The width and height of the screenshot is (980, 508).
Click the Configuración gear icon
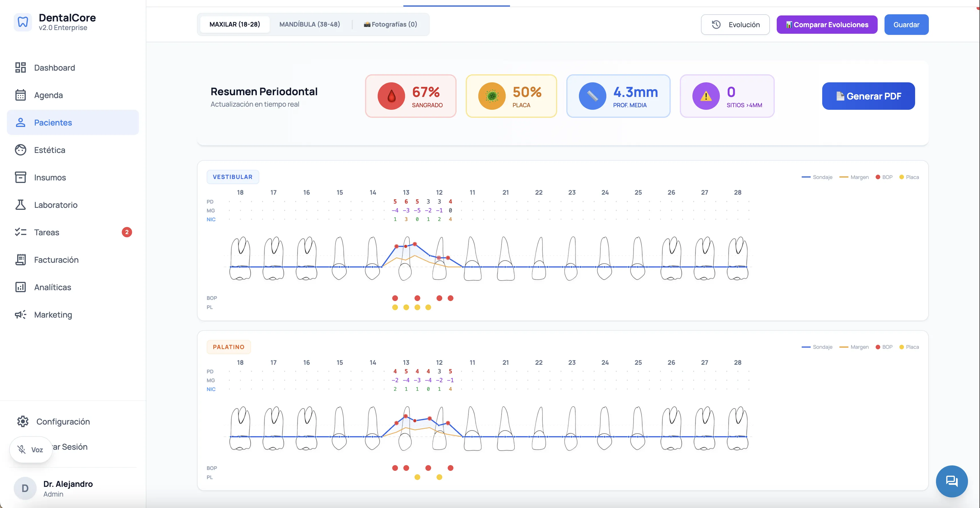[x=23, y=421]
